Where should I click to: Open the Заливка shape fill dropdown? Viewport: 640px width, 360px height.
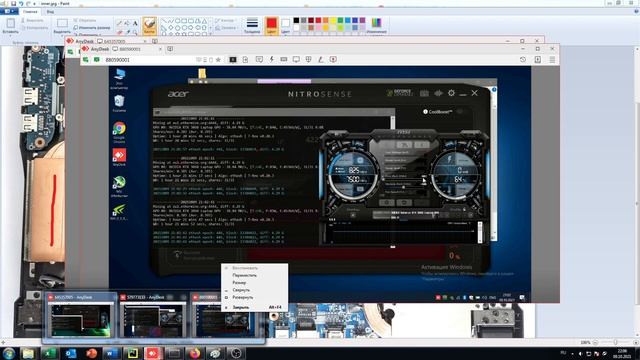tap(227, 28)
